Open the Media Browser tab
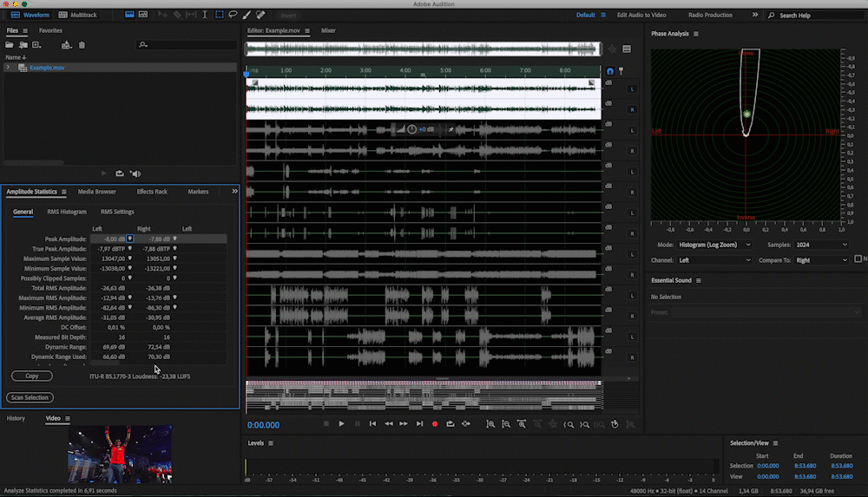 point(96,192)
